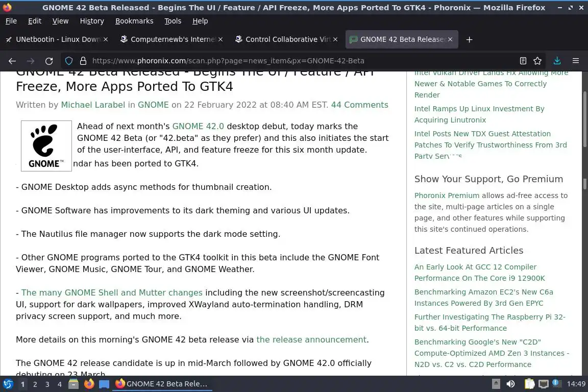The width and height of the screenshot is (588, 392).
Task: Open clipboard manager tray icon
Action: [529, 384]
